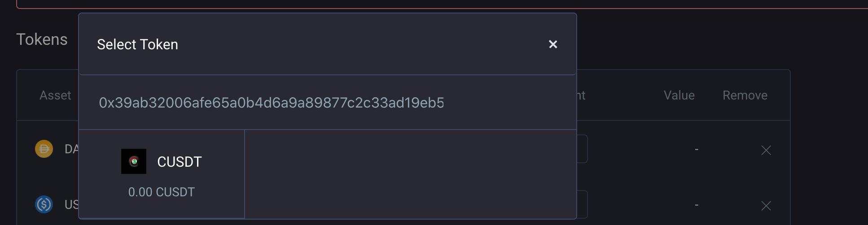
Task: Click the Asset column header
Action: (55, 95)
